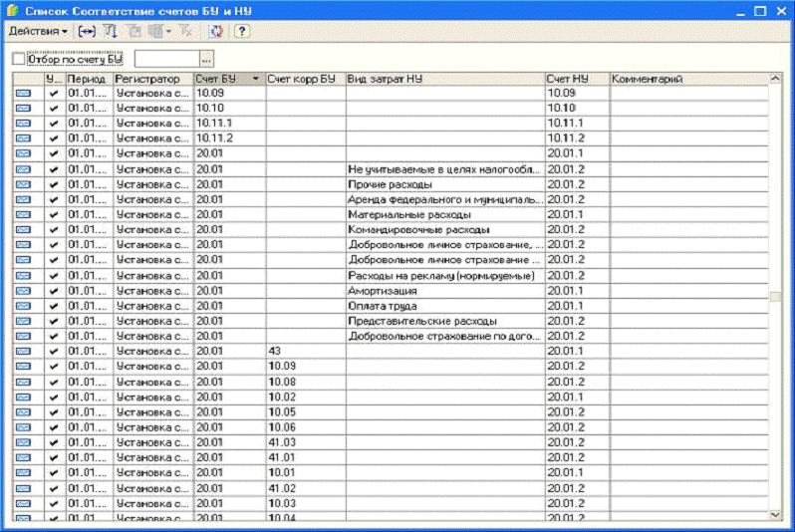795x532 pixels.
Task: Click the account filter input field
Action: tap(165, 59)
